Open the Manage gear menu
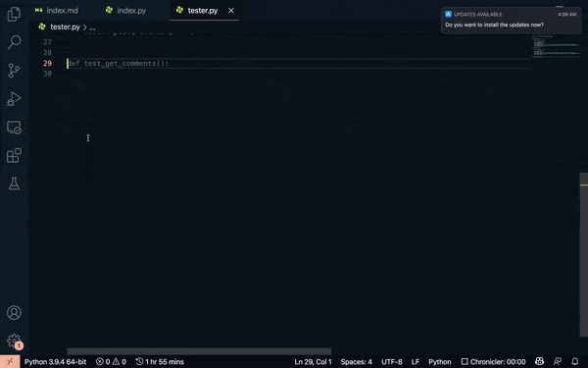 pos(14,341)
